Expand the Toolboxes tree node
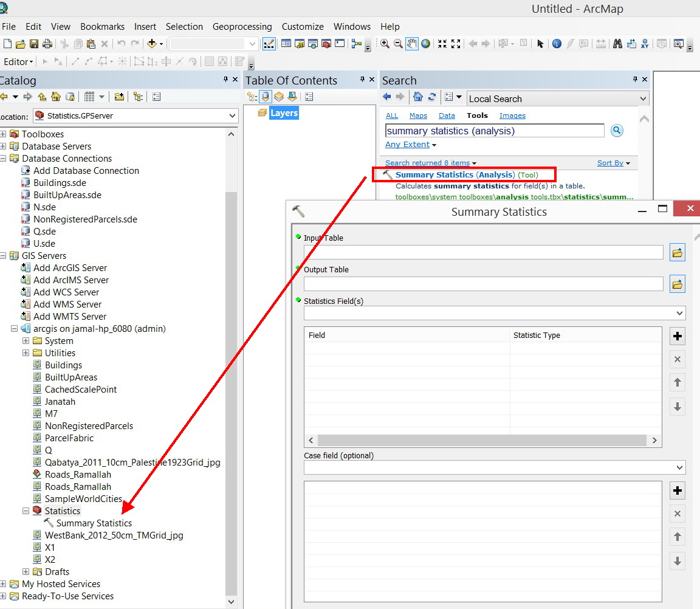 click(x=3, y=134)
